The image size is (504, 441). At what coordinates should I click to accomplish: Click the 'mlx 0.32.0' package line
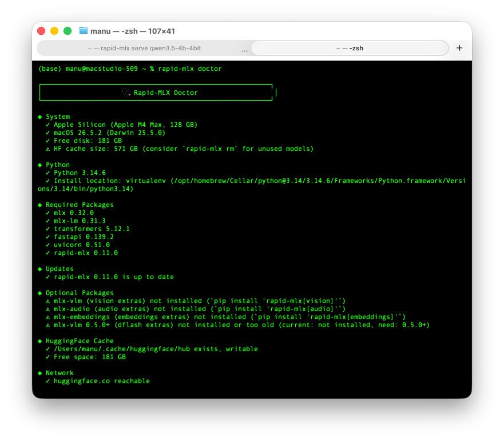[74, 213]
